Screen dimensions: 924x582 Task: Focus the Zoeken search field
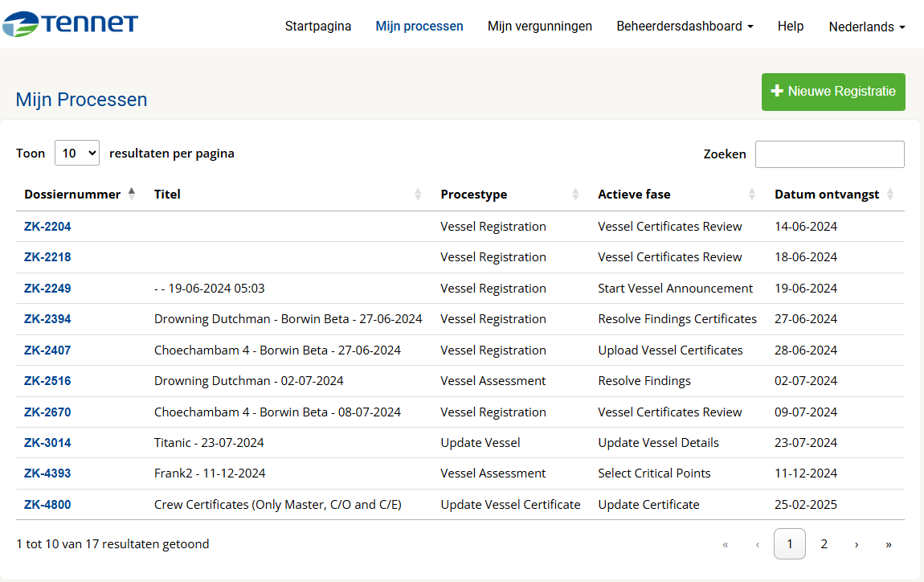(x=829, y=154)
